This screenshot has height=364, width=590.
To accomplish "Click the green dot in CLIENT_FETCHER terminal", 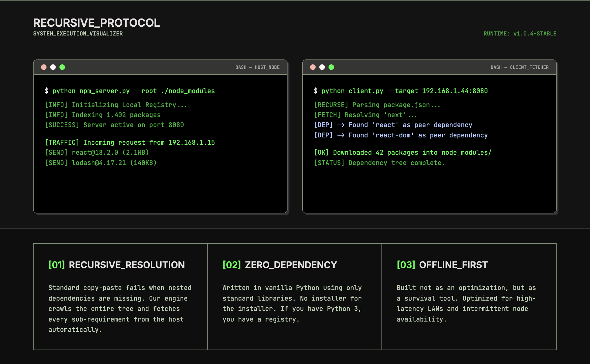I will coord(331,67).
